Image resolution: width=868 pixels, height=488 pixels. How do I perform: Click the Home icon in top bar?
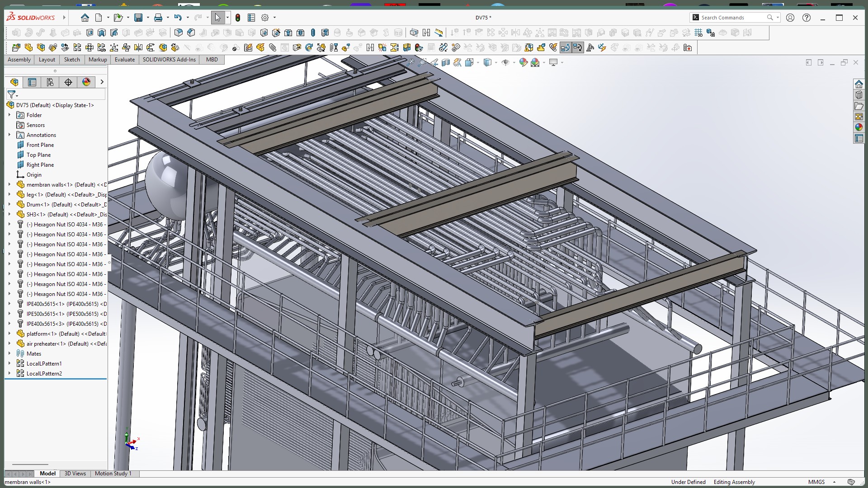point(85,18)
